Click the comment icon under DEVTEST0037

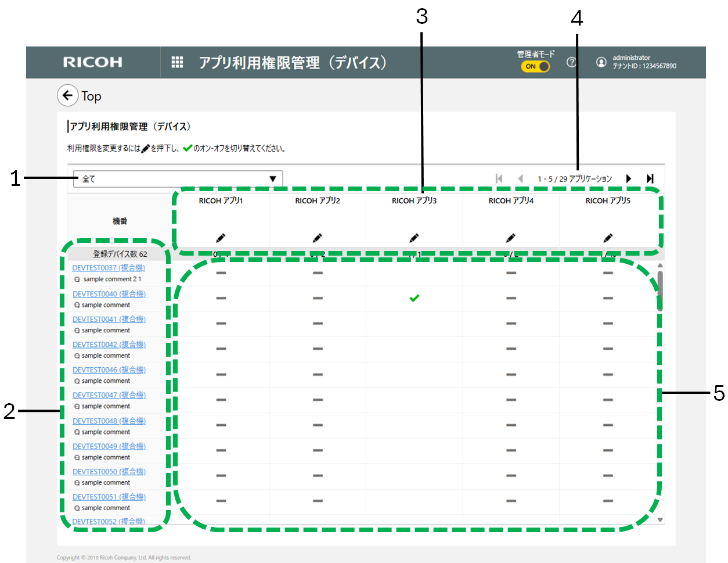(77, 279)
